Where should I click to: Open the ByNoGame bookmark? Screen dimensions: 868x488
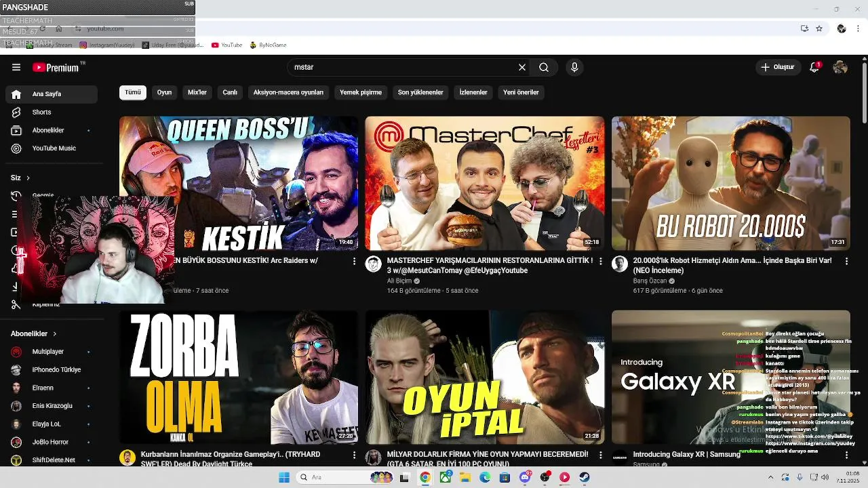[x=269, y=45]
